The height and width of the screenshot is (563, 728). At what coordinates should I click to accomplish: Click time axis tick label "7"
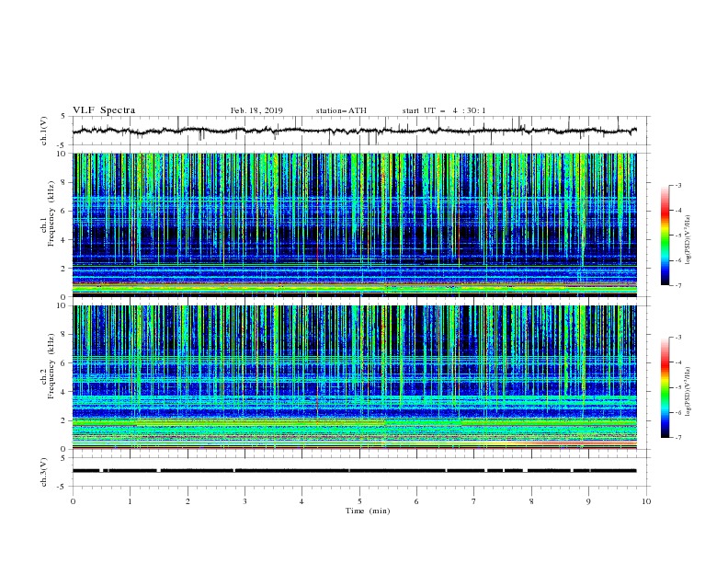(474, 501)
